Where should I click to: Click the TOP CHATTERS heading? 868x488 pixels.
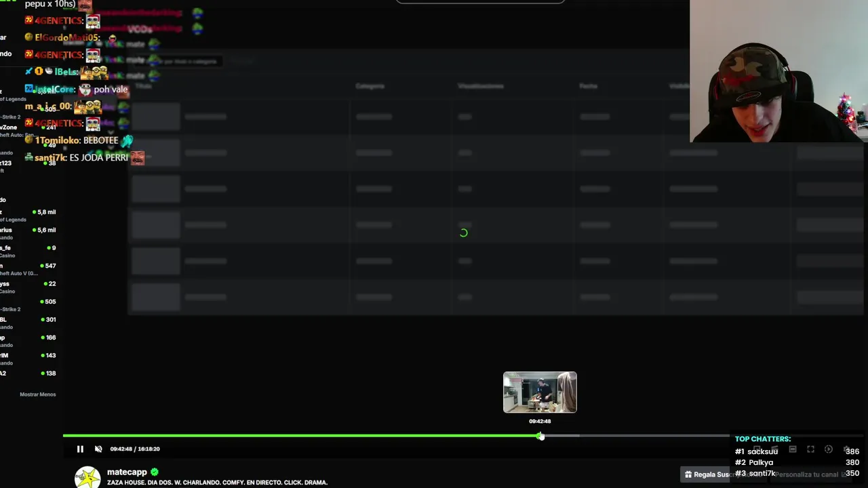pyautogui.click(x=763, y=439)
